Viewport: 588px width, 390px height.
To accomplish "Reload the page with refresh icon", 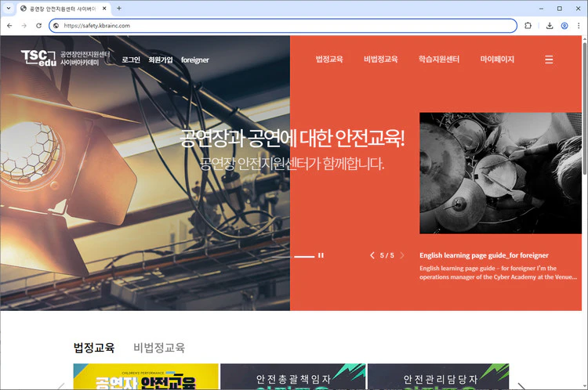I will tap(38, 26).
